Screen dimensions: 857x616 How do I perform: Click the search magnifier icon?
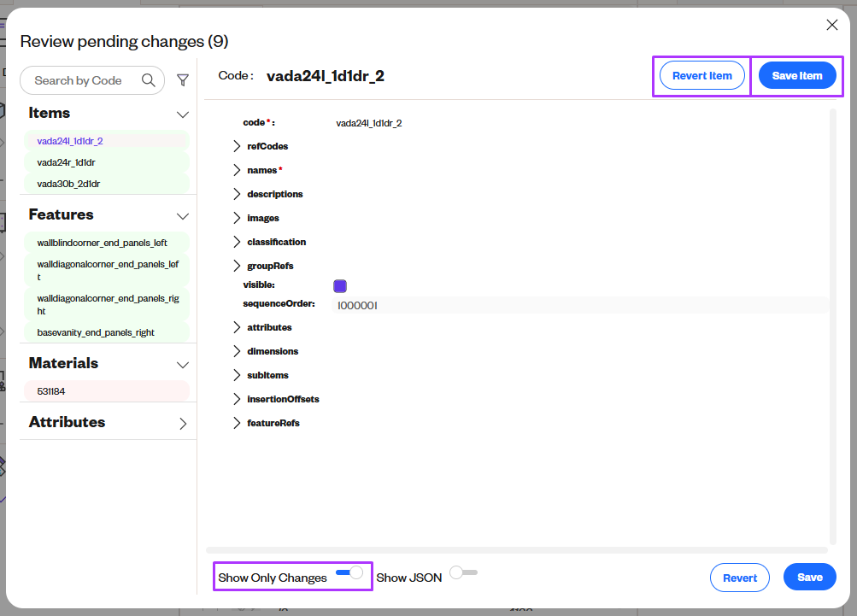(x=148, y=79)
